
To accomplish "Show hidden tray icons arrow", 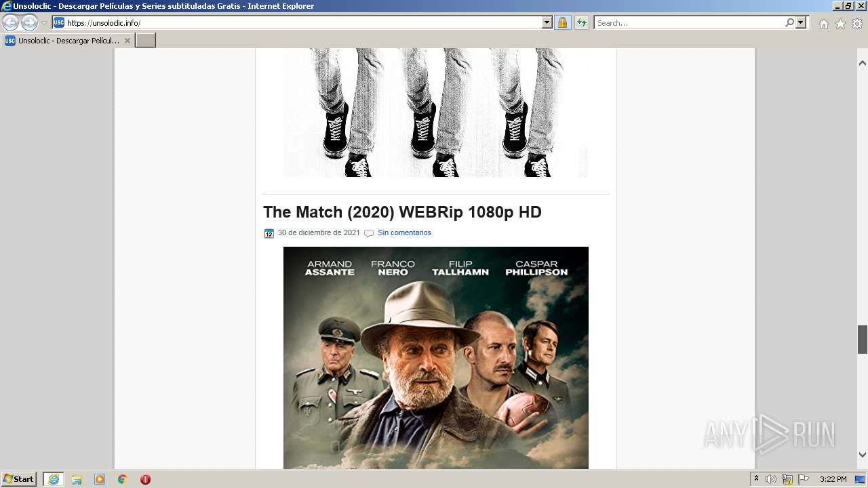I will tap(756, 479).
